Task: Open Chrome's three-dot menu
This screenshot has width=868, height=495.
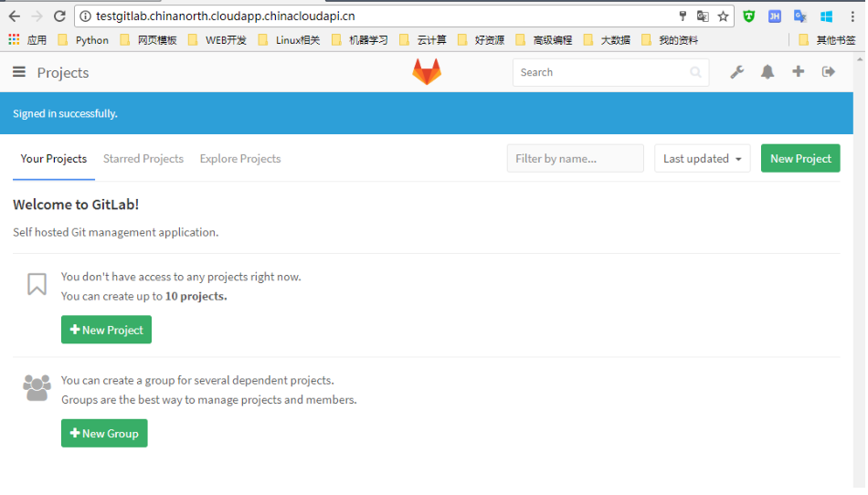Action: (x=852, y=16)
